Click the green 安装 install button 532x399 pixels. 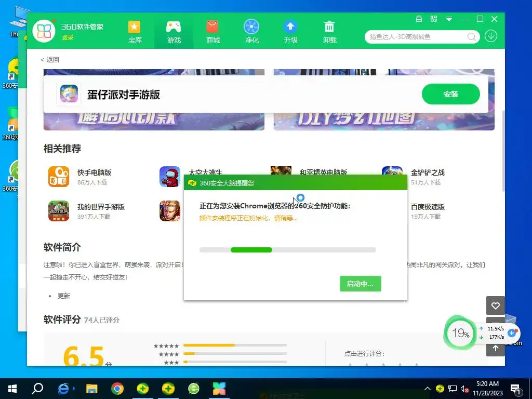450,94
